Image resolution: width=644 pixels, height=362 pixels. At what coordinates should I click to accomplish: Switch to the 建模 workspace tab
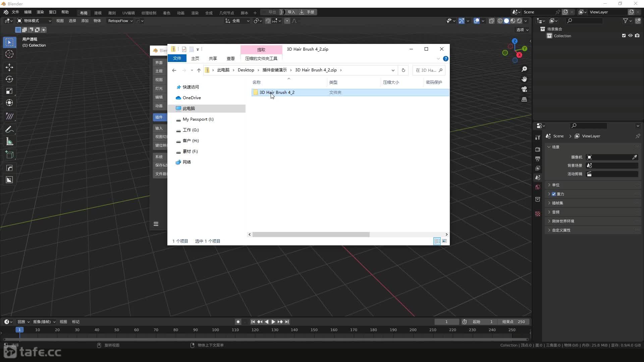98,13
